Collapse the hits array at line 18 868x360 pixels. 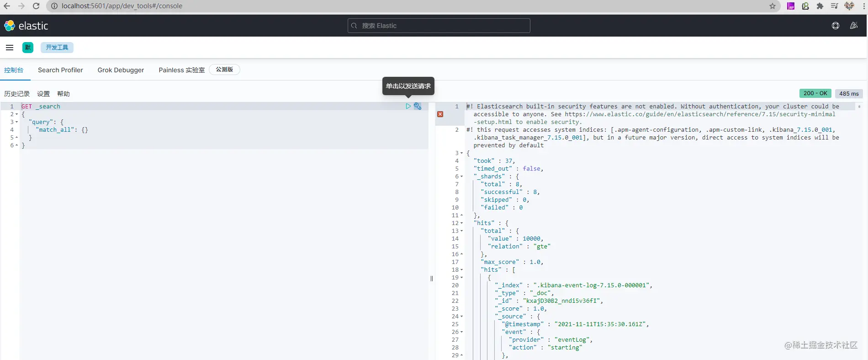461,270
